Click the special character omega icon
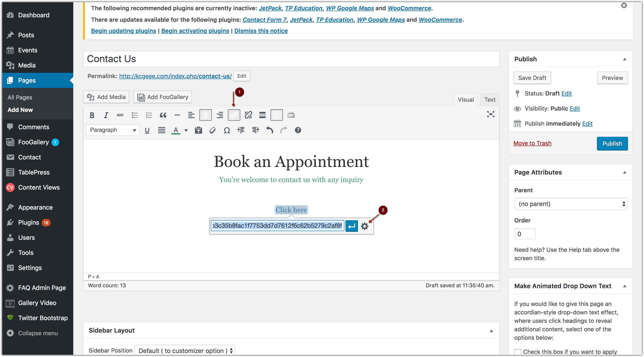Viewport: 644px width, 357px height. pyautogui.click(x=227, y=130)
